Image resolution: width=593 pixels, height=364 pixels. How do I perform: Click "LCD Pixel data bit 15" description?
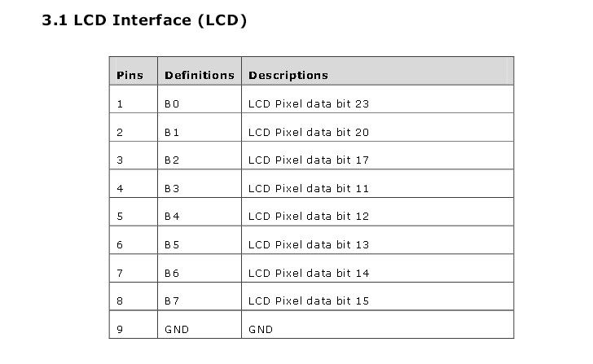[x=309, y=301]
